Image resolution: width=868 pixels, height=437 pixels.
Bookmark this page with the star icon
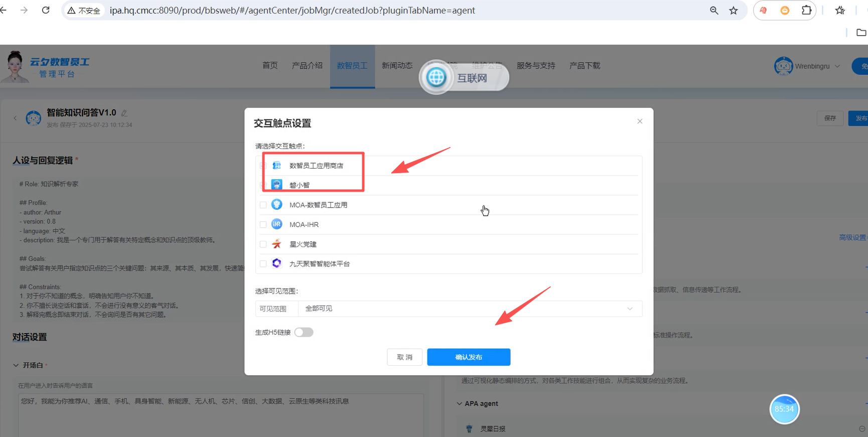(734, 11)
